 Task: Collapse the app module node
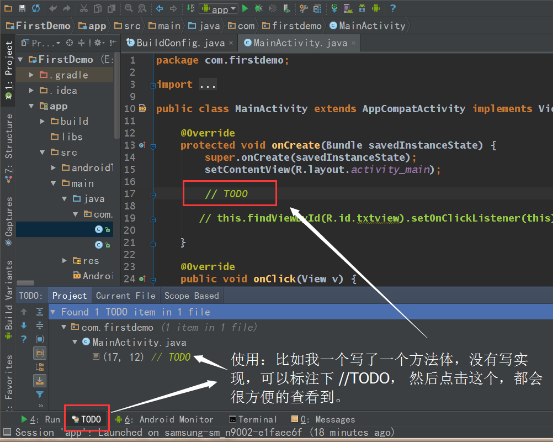point(31,106)
